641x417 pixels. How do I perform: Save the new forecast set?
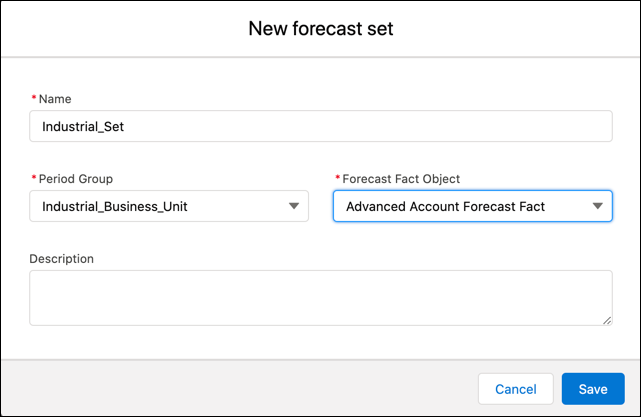(x=593, y=389)
